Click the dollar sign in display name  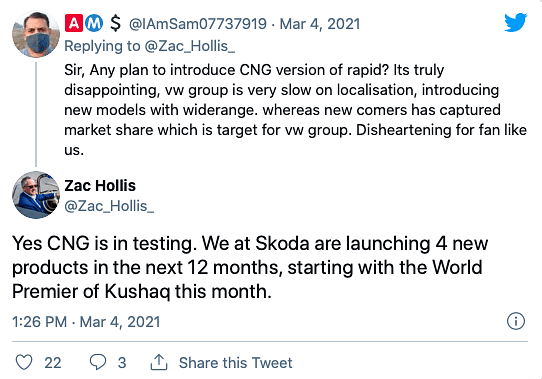[115, 23]
